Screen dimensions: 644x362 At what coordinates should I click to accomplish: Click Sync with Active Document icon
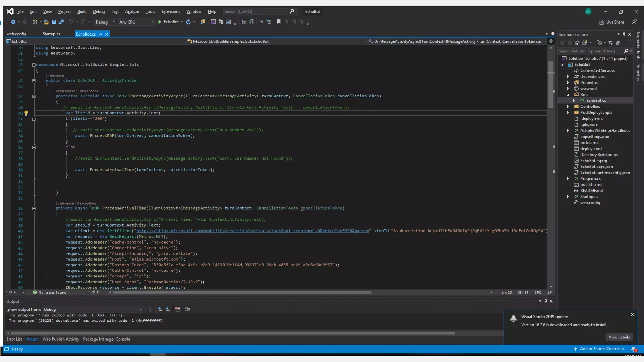[x=610, y=43]
